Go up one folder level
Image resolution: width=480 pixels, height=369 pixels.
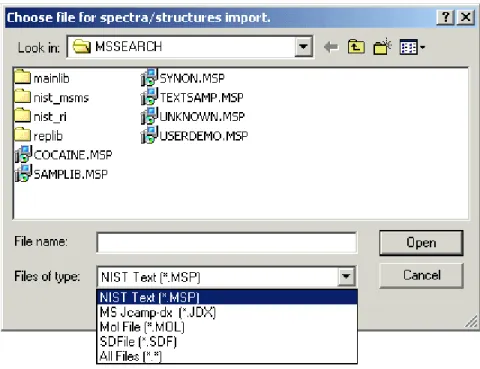coord(356,47)
